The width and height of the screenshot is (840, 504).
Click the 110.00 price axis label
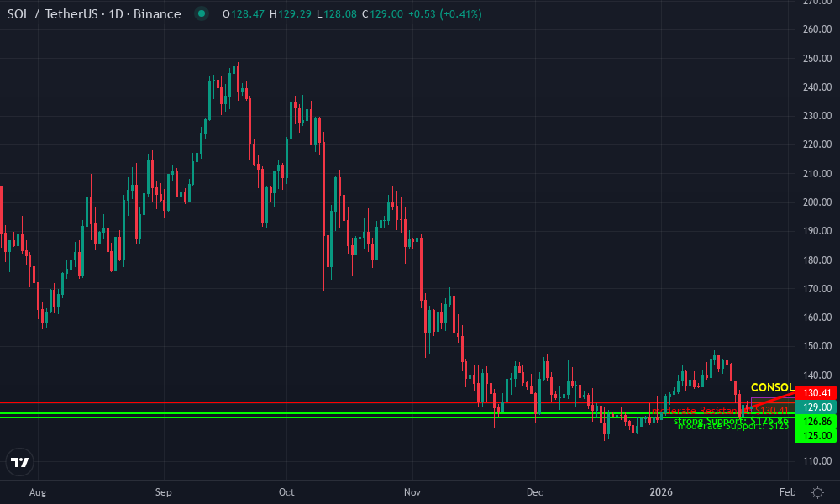pyautogui.click(x=817, y=460)
